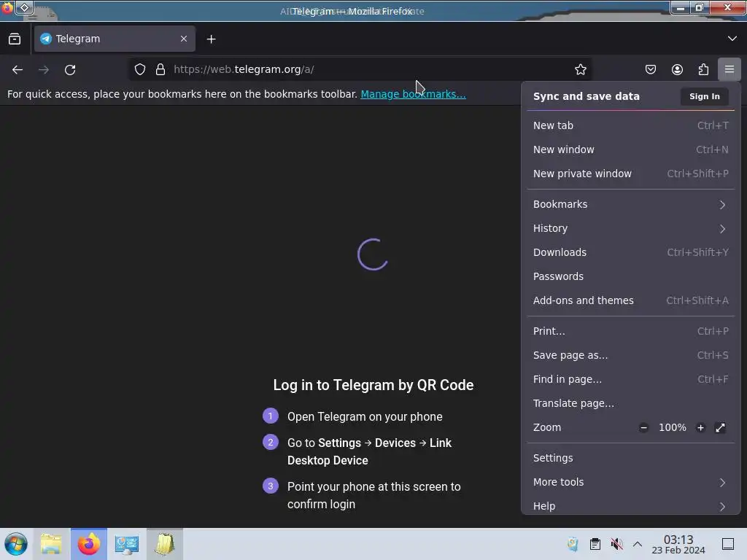Choose New tab menu entry
The image size is (747, 560).
click(x=631, y=125)
